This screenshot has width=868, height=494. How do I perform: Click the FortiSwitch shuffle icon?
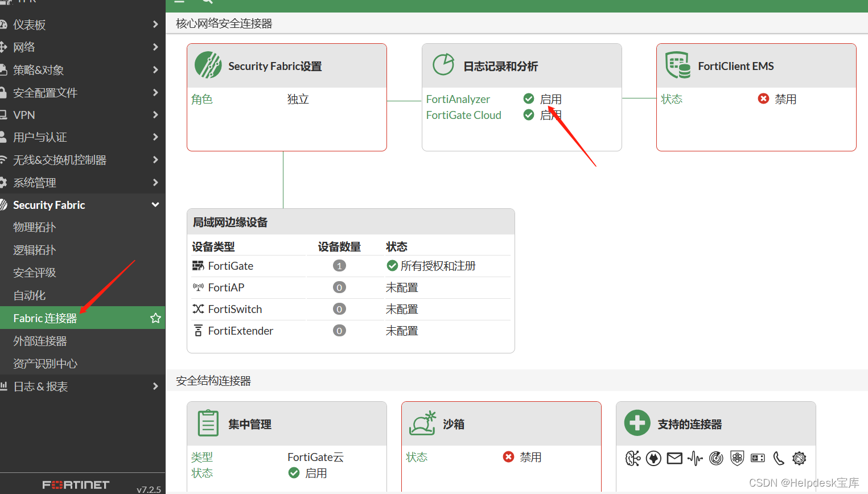point(198,309)
